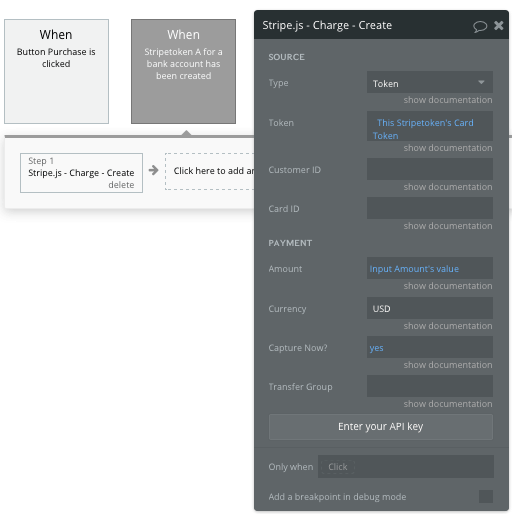512x514 pixels.
Task: Click here to add an action
Action: [210, 171]
